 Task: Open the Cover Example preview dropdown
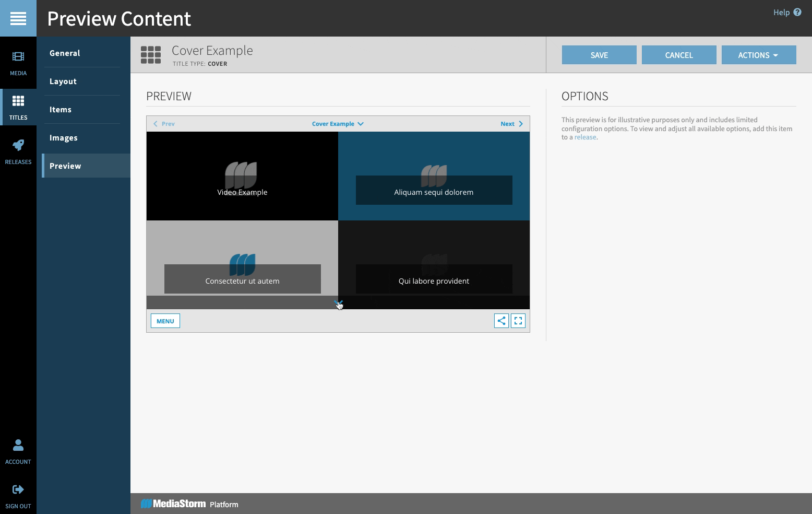coord(338,124)
